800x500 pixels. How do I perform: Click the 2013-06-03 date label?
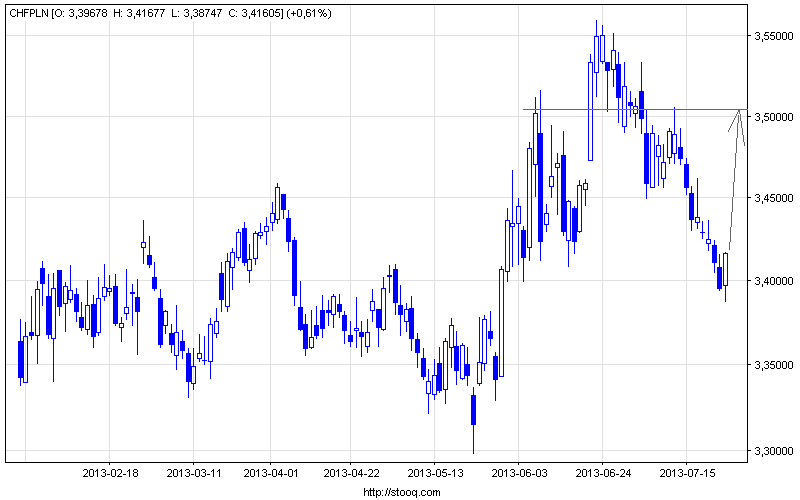(519, 473)
